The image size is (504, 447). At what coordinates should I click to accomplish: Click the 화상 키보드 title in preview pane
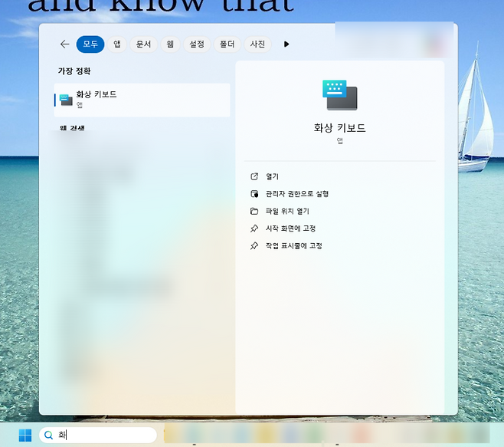pyautogui.click(x=339, y=128)
